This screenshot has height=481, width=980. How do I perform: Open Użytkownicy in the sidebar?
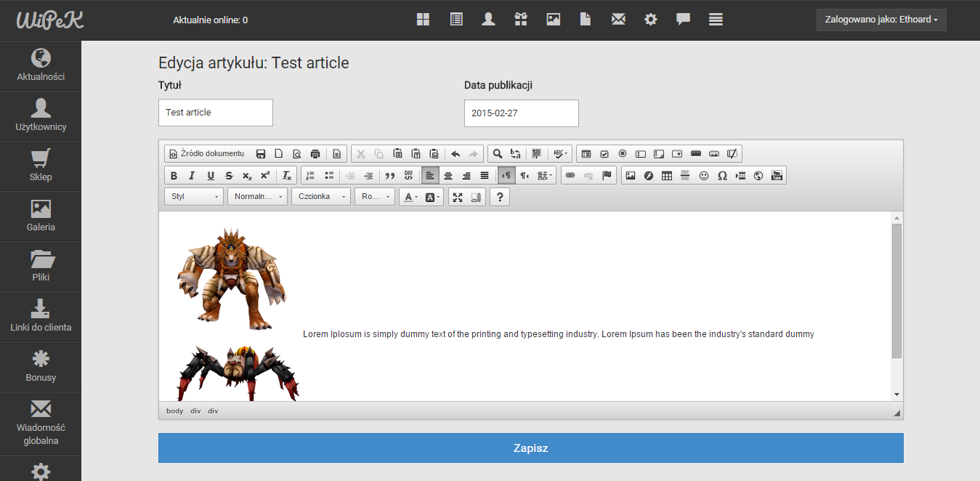[x=41, y=116]
